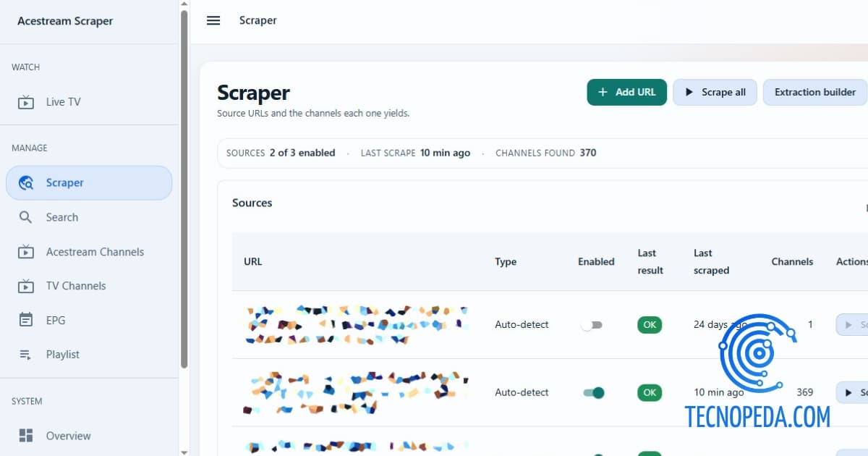Click the Sources section heading
The height and width of the screenshot is (456, 868).
coord(252,203)
